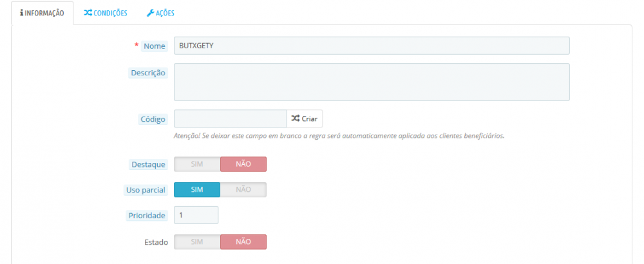Click the Nome field containing BUTXGETY
644x264 pixels.
372,46
